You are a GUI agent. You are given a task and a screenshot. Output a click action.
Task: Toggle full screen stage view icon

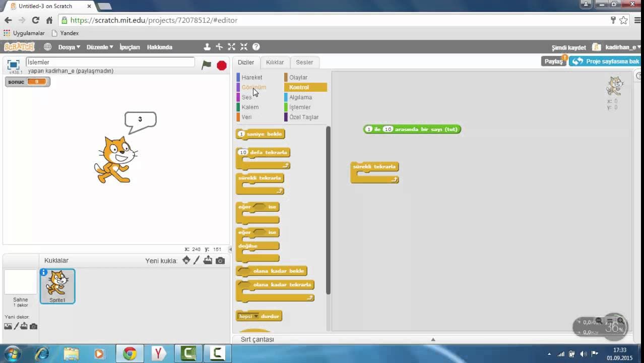[x=14, y=65]
